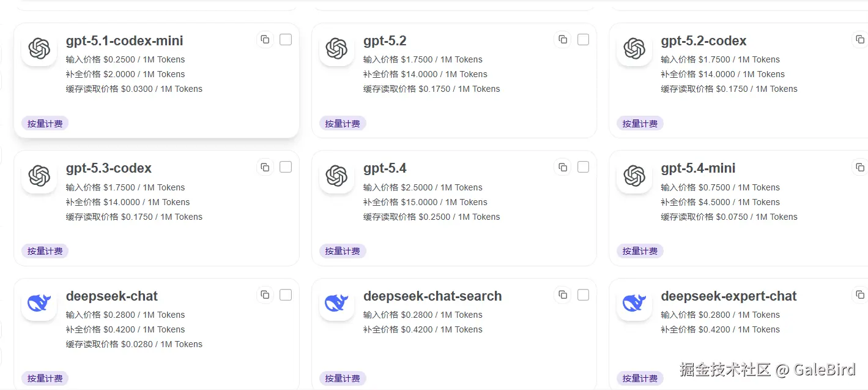Screen dimensions: 868x390
Task: Select gpt-5.4 completion price $15.0000 line
Action: [425, 202]
